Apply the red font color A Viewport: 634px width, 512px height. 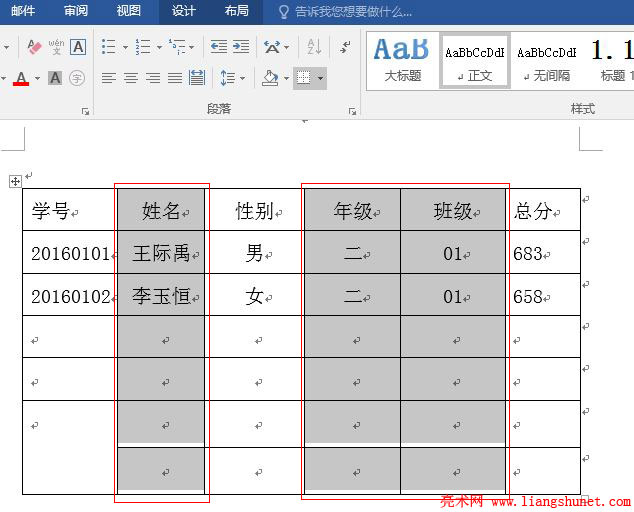[21, 78]
